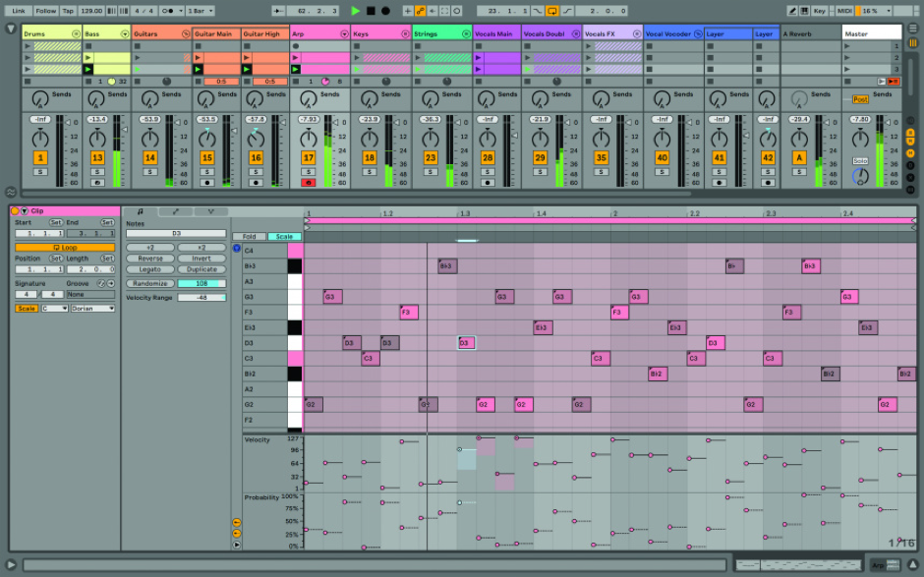Viewport: 924px width, 577px height.
Task: Click the Stop button in transport
Action: [371, 11]
